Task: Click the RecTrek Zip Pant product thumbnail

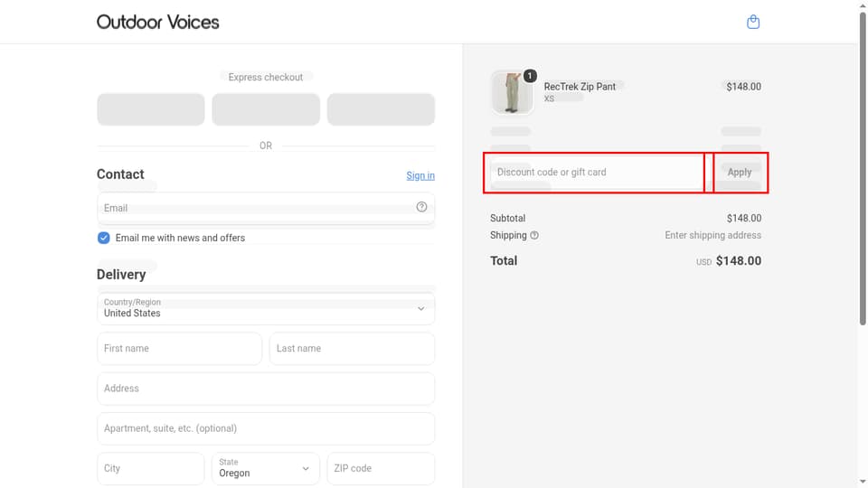Action: tap(512, 92)
